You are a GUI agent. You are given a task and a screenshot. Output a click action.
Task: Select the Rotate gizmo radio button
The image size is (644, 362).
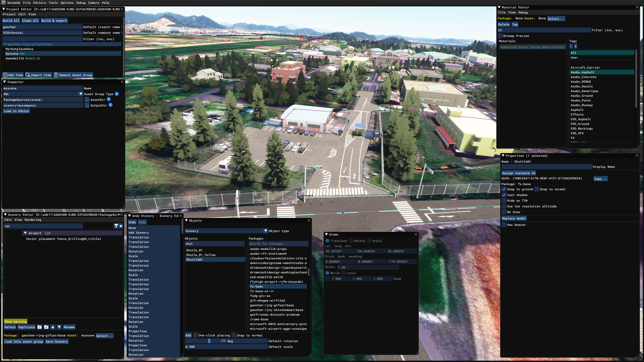pos(351,241)
